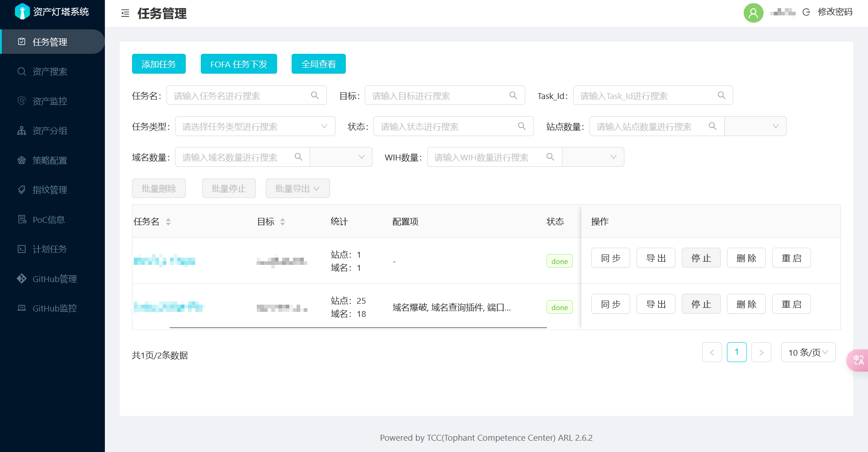
Task: Click the pink translate floating icon
Action: [858, 360]
